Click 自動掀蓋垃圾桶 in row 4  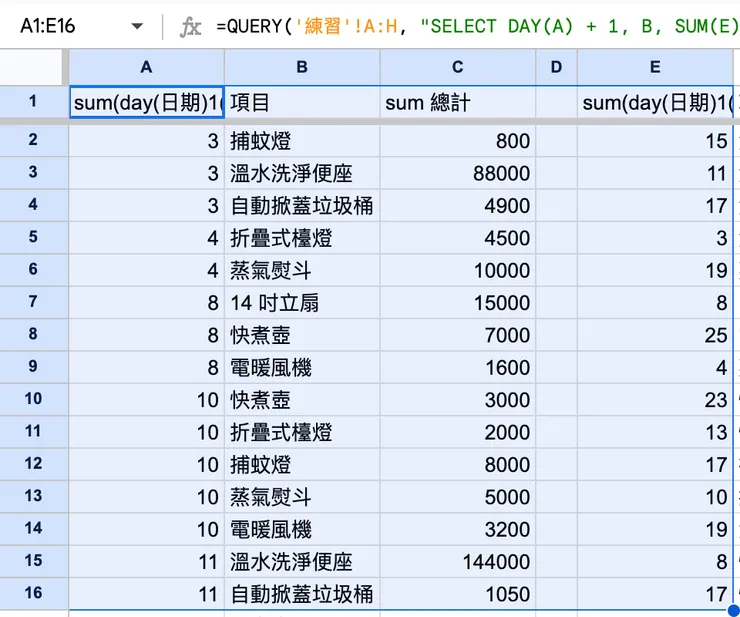[x=302, y=205]
